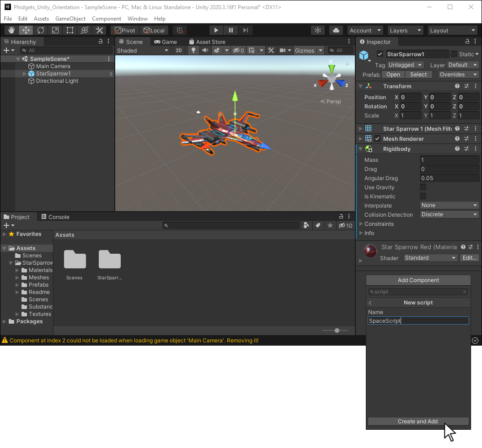Open scene view component tools icon
Screen dimensions: 482x448
(271, 50)
